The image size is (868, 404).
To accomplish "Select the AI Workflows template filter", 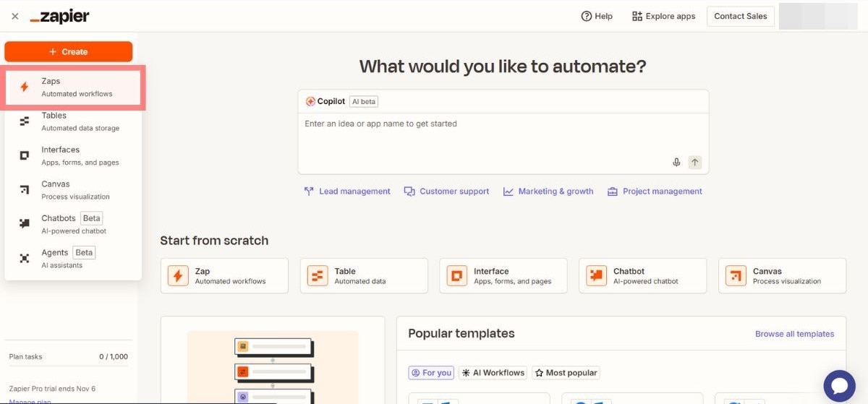I will tap(493, 373).
